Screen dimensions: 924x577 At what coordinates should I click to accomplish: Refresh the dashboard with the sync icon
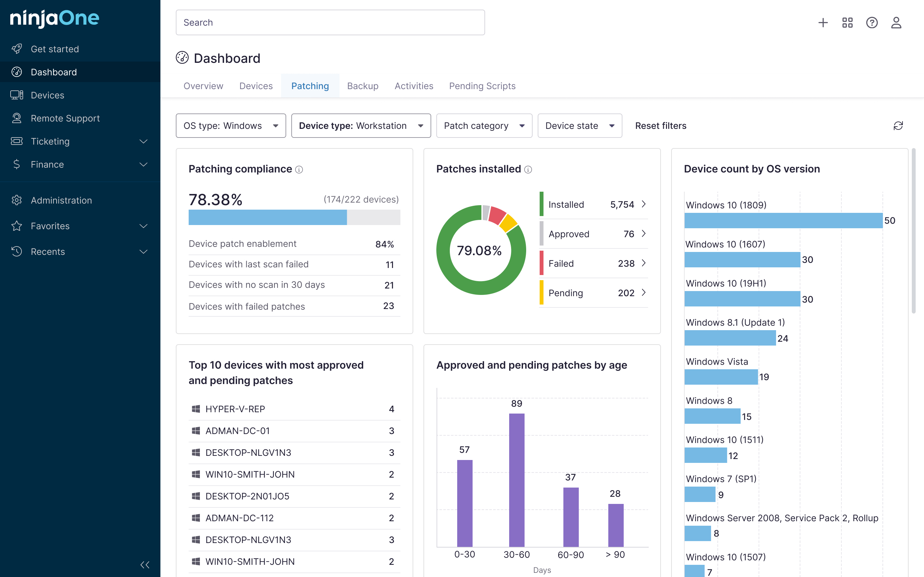[898, 126]
